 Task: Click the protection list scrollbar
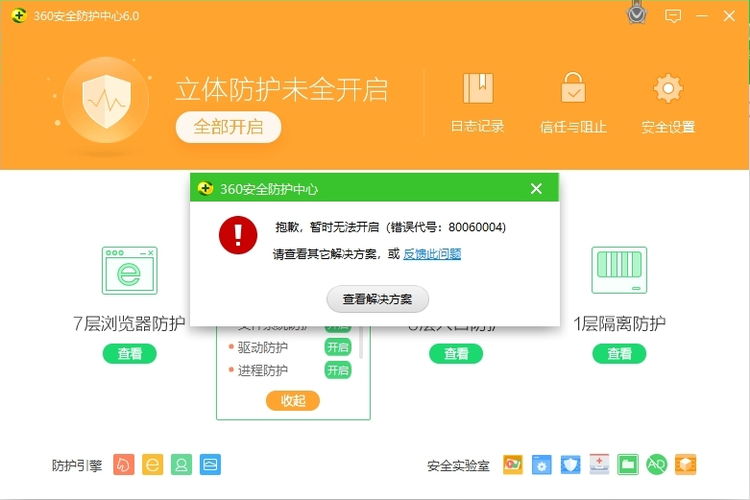coord(361,342)
